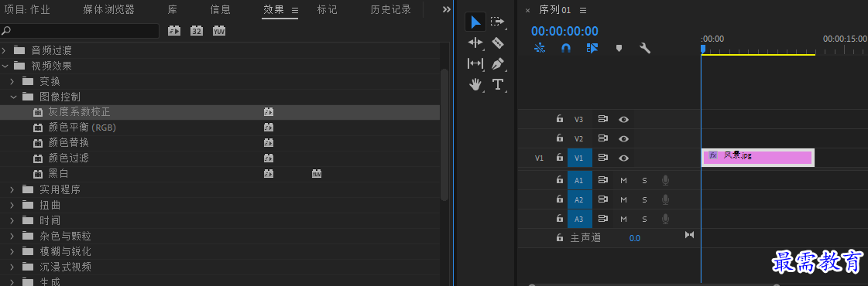This screenshot has height=286, width=868.
Task: Select the Track Select Forward tool
Action: (x=498, y=22)
